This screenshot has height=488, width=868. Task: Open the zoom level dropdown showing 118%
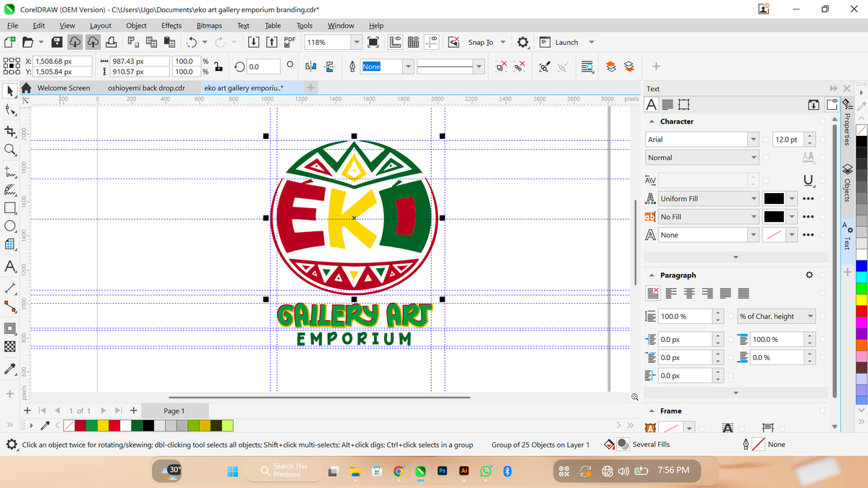pyautogui.click(x=356, y=42)
